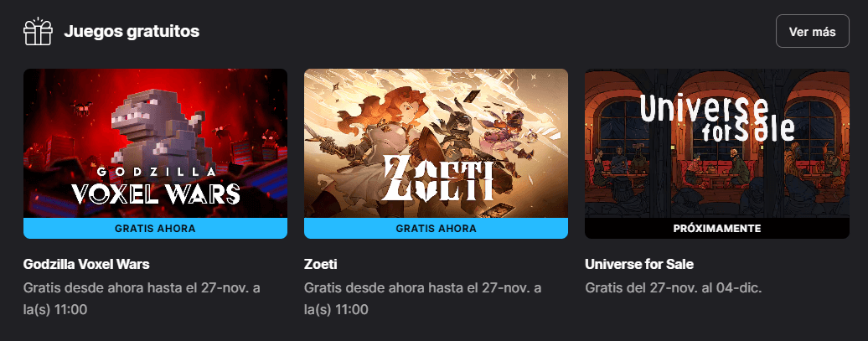Click the Zoeti free-until 27-nov. description
Screen dimensions: 868x341
pyautogui.click(x=423, y=298)
